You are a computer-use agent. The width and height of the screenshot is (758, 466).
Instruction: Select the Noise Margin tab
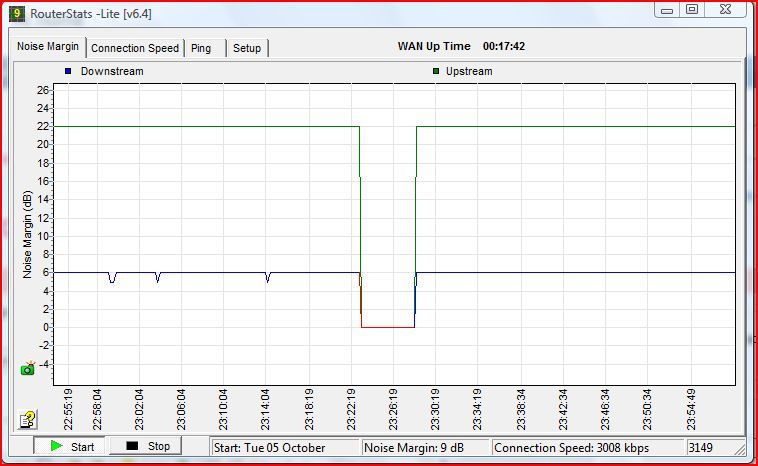coord(48,47)
